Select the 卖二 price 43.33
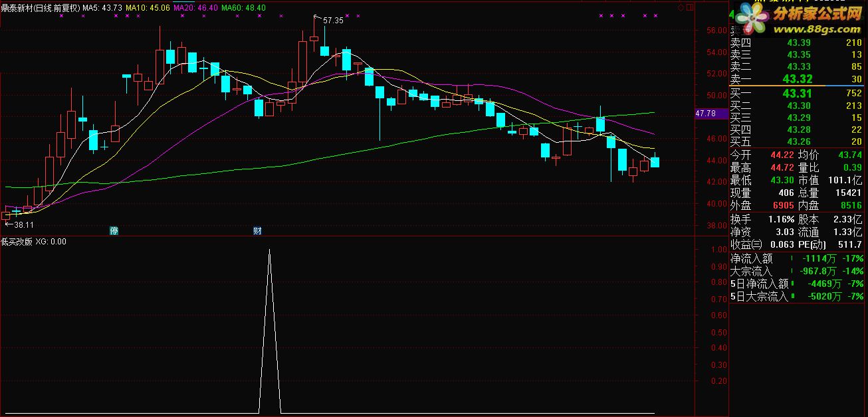The image size is (868, 417). 799,67
